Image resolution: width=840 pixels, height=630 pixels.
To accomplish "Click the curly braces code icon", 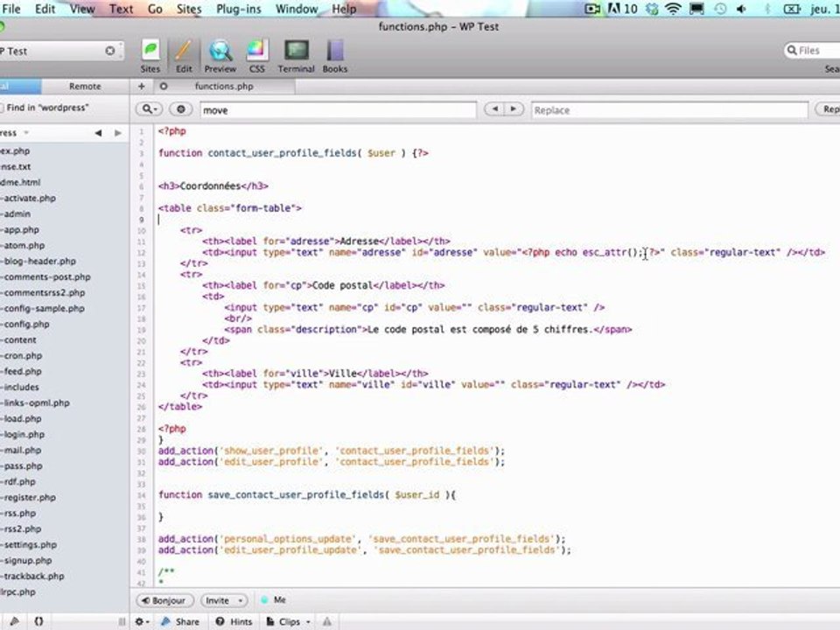I will click(x=38, y=621).
